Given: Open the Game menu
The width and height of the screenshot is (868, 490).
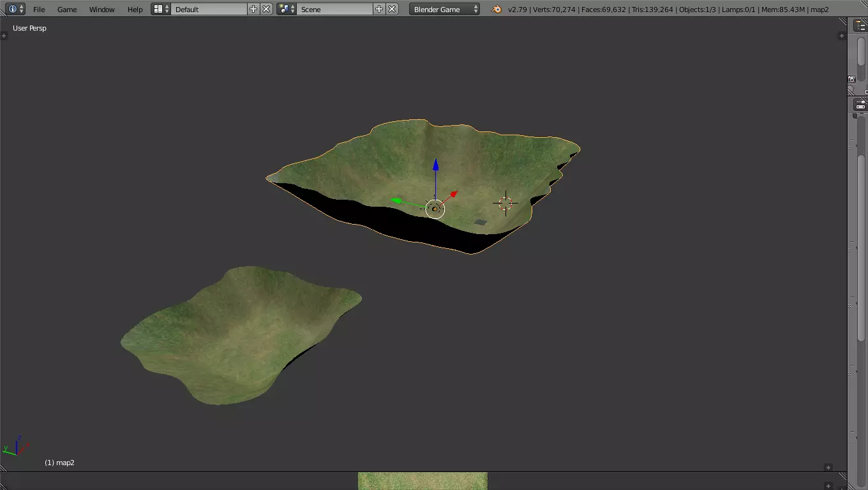Looking at the screenshot, I should (67, 9).
